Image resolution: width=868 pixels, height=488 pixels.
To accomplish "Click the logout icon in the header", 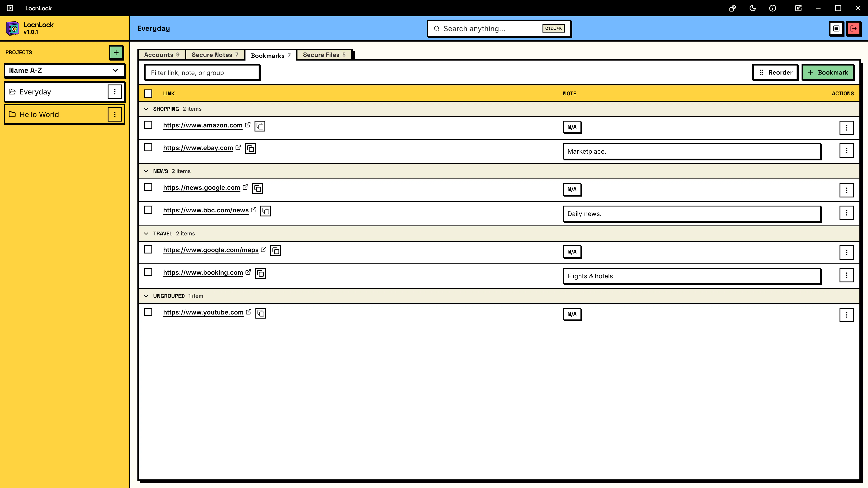I will [x=854, y=29].
